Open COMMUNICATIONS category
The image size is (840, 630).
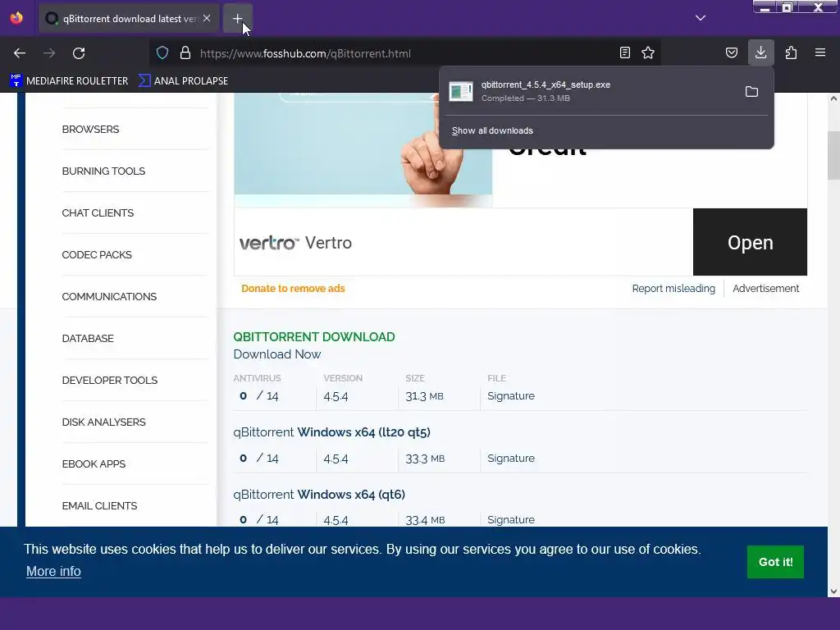109,296
